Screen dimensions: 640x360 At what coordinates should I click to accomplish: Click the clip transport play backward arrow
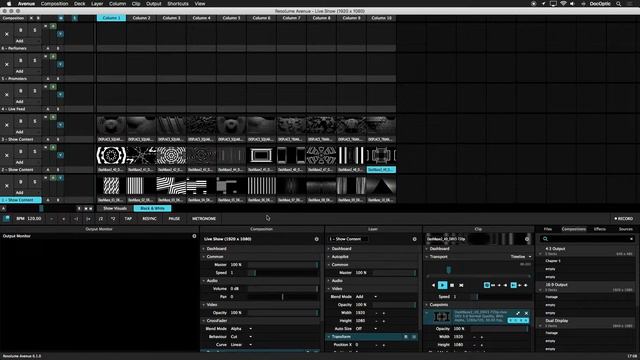click(433, 285)
